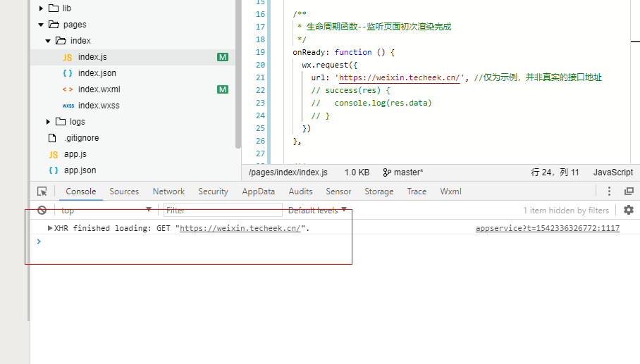Click the weixin.techeek.cn URL in console

(x=242, y=228)
